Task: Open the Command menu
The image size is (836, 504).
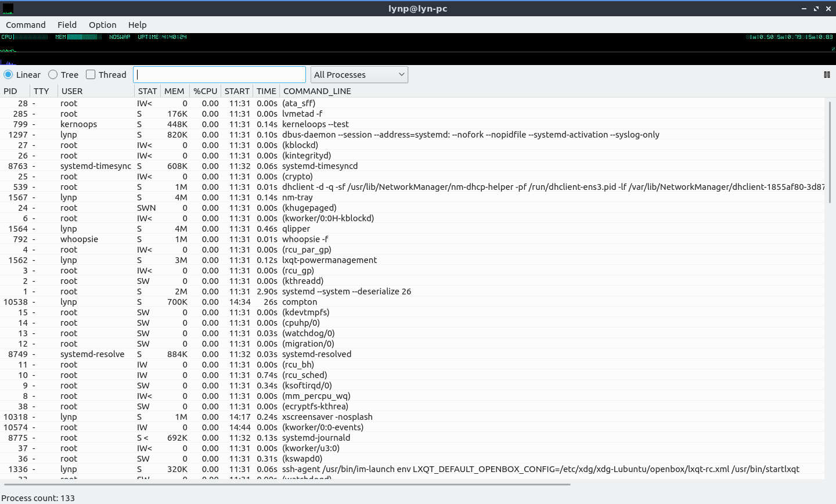Action: coord(26,25)
